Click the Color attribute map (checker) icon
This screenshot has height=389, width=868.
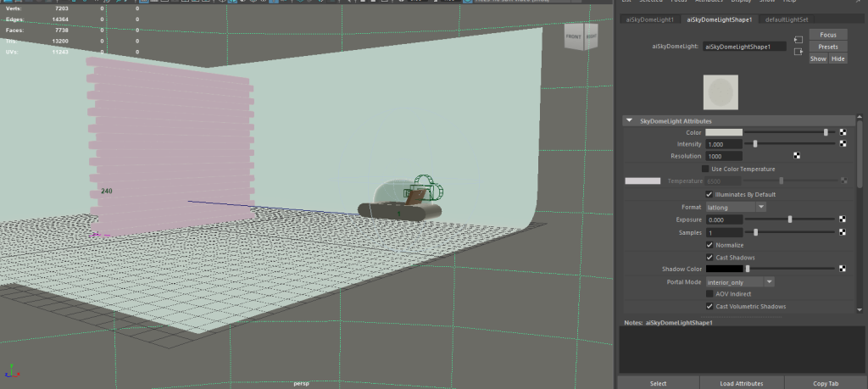[x=843, y=133]
